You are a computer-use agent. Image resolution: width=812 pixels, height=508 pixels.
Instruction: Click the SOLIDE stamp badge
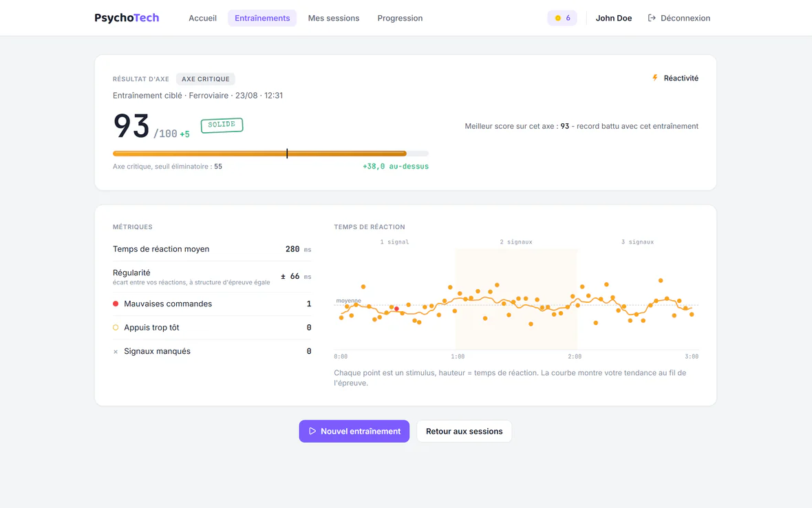(222, 125)
